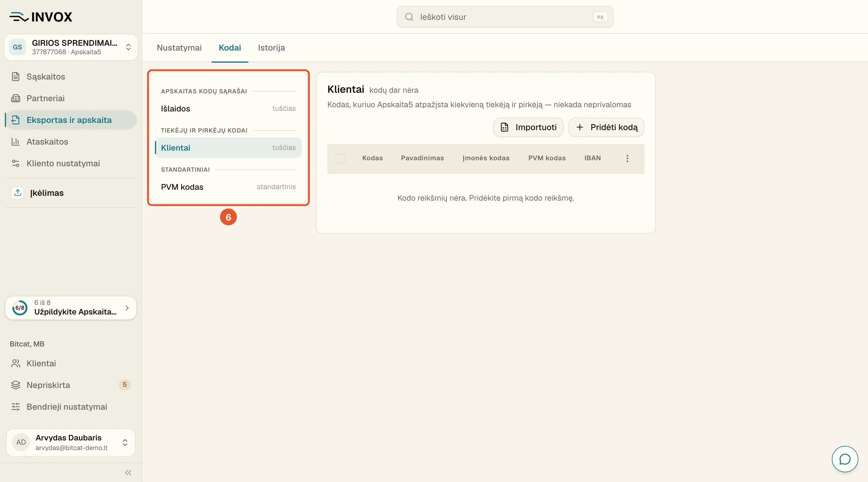Click IBAN column header
This screenshot has height=482, width=868.
(x=592, y=158)
